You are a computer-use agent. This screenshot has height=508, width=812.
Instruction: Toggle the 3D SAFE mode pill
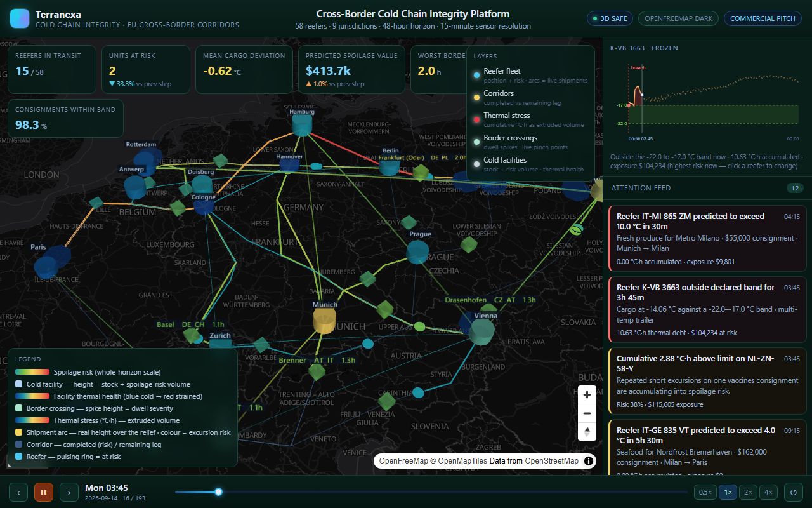pos(610,18)
